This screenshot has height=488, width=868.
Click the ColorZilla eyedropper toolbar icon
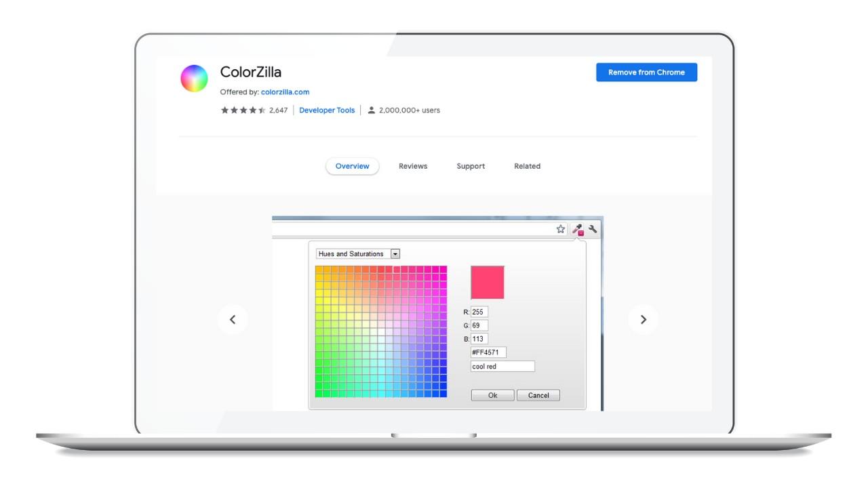pyautogui.click(x=578, y=230)
